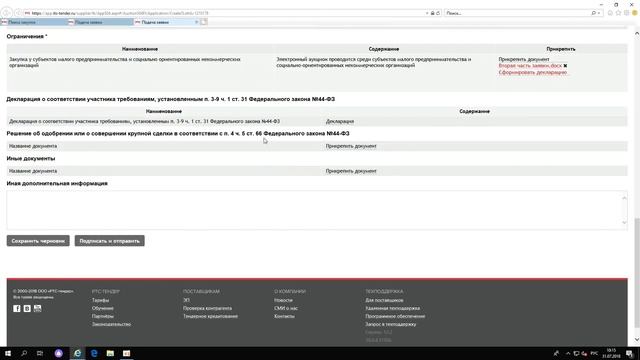The image size is (640, 360).
Task: Open a new browser tab button
Action: (x=204, y=22)
